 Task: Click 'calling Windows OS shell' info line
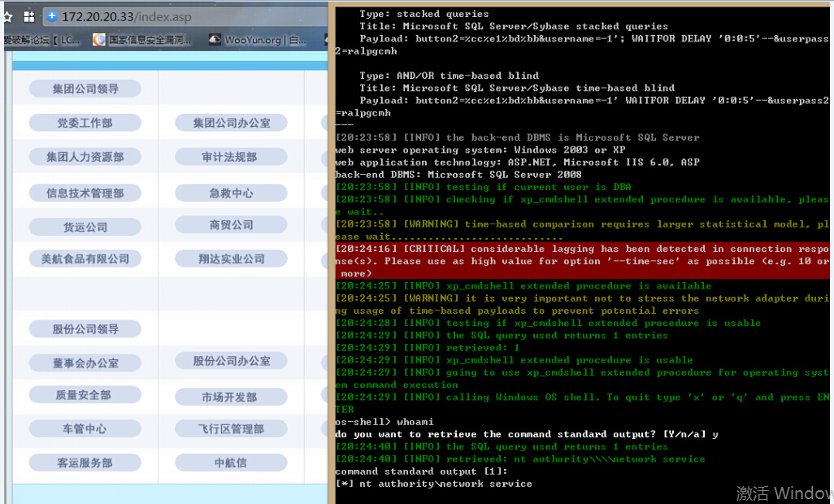click(582, 403)
